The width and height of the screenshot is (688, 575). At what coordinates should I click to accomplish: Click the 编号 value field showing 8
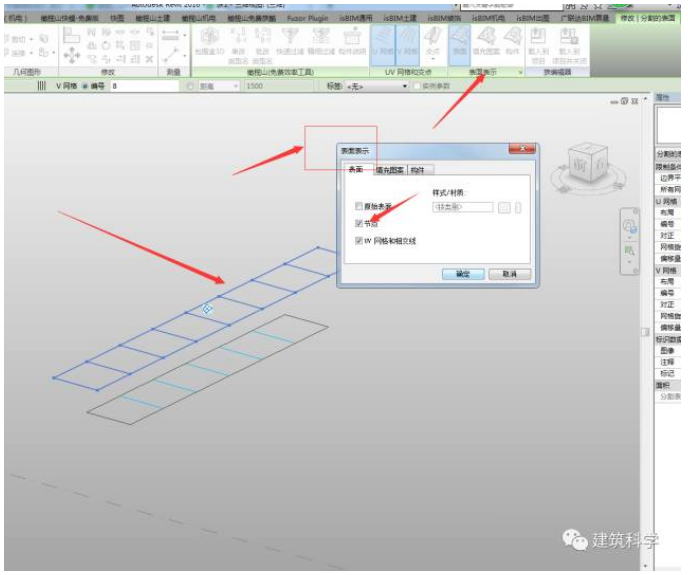tap(144, 86)
